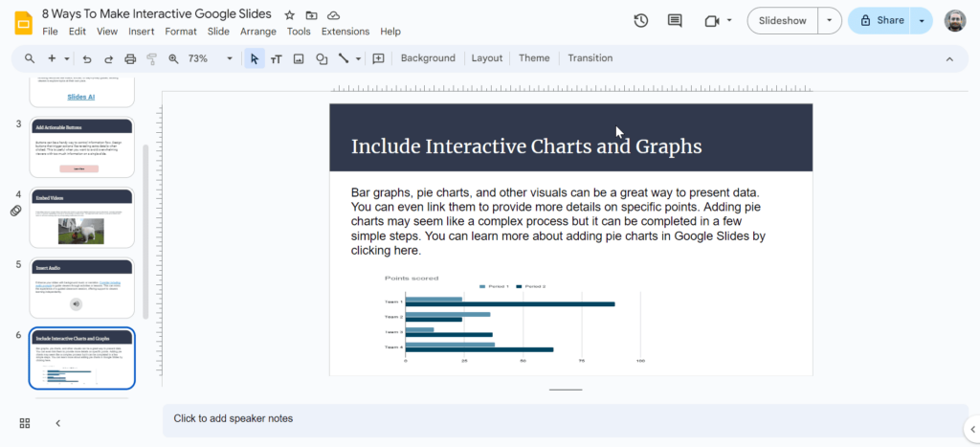Collapse the slide filmstrip panel
This screenshot has width=980, height=447.
pyautogui.click(x=57, y=423)
